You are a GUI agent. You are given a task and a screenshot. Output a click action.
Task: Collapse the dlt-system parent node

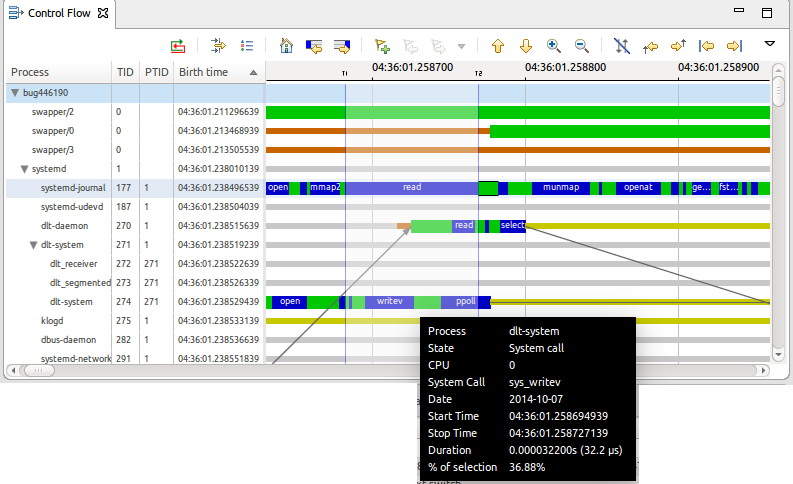coord(34,245)
